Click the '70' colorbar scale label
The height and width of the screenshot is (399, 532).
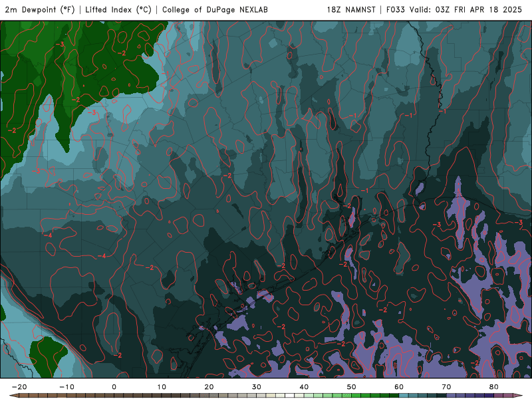click(446, 387)
